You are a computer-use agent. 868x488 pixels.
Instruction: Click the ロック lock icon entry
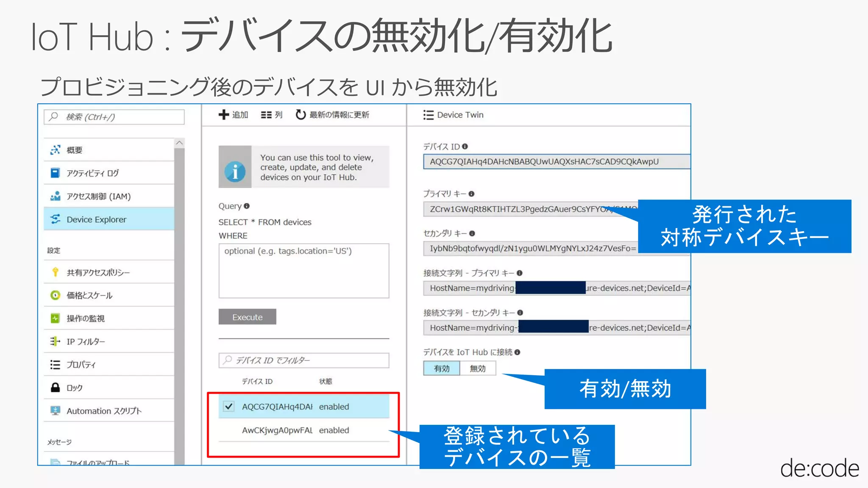click(55, 388)
